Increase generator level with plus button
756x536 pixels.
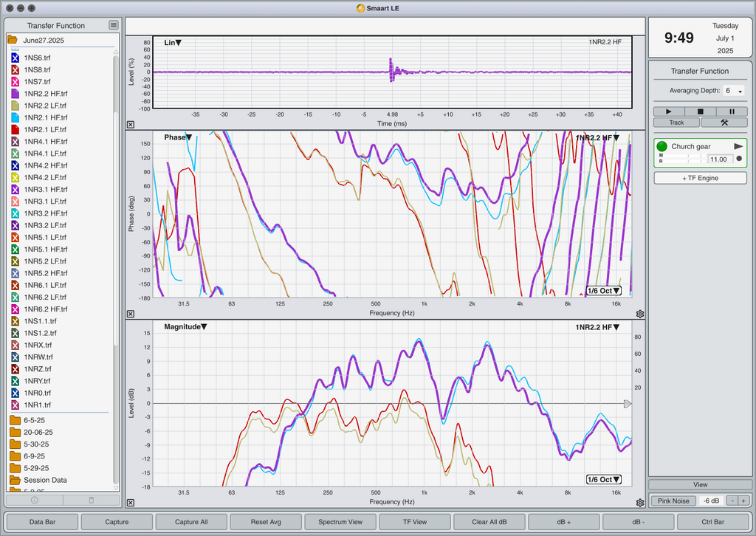[x=743, y=501]
